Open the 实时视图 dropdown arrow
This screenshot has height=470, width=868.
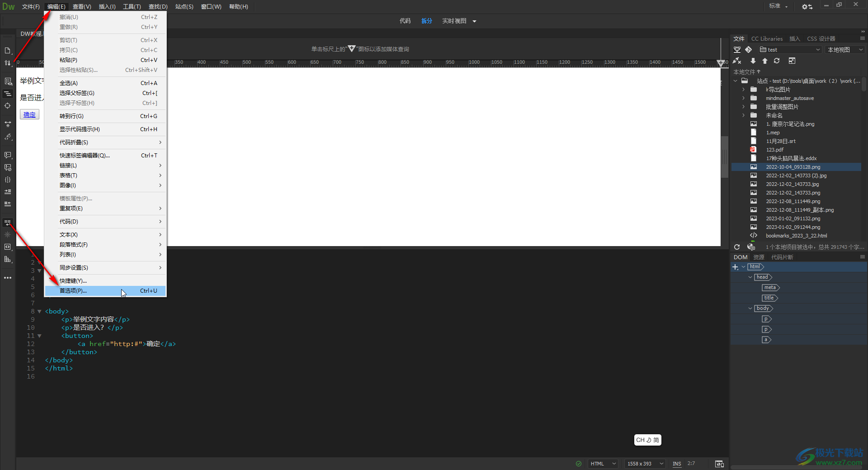pyautogui.click(x=474, y=21)
